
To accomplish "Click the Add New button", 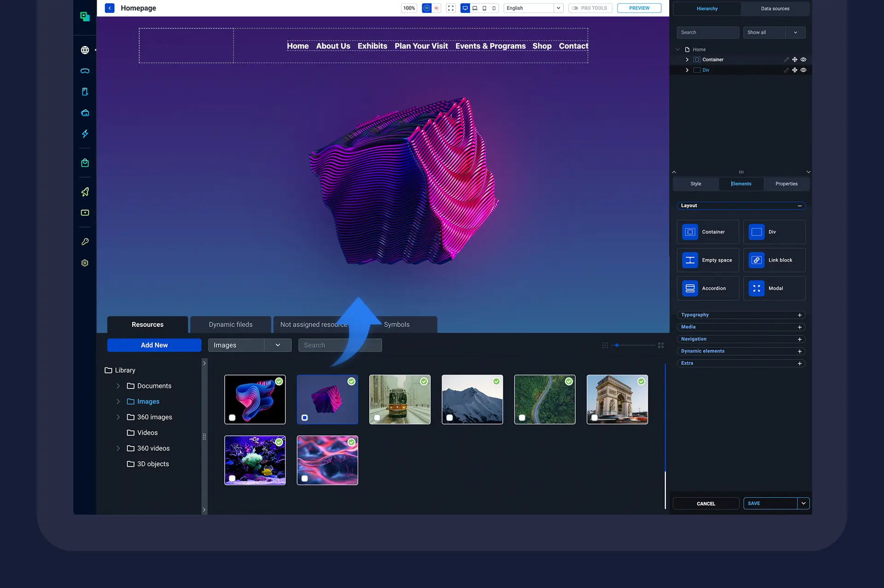I will coord(154,345).
